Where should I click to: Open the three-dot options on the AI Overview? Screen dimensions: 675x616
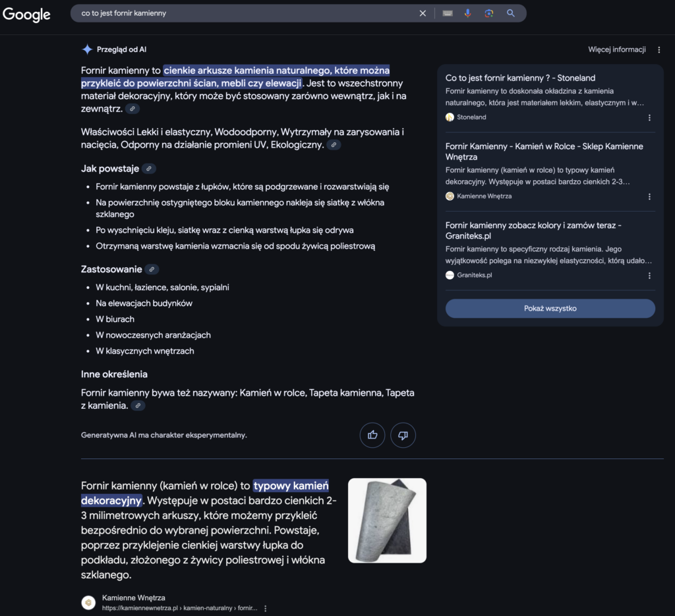point(659,49)
